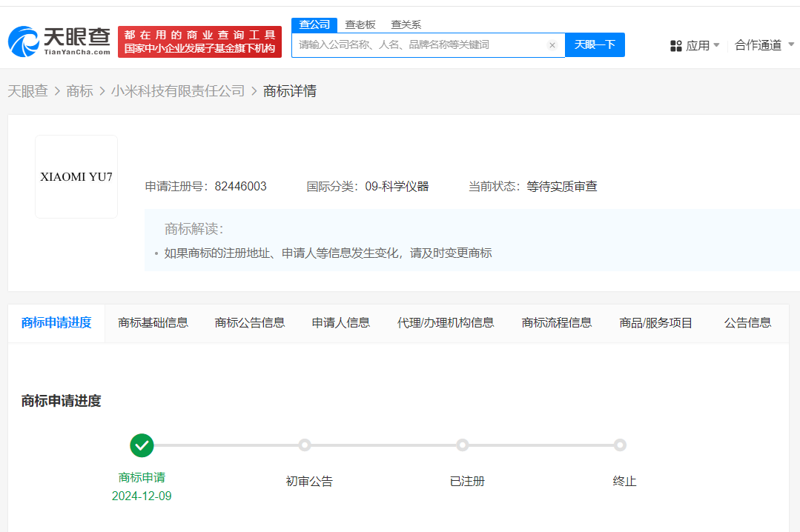800x532 pixels.
Task: Click the 终止 progress circle
Action: [621, 445]
